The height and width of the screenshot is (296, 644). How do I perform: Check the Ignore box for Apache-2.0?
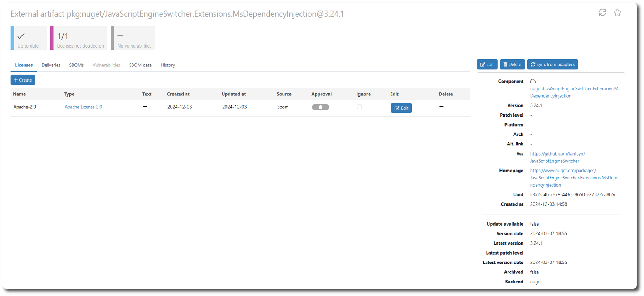click(x=359, y=107)
